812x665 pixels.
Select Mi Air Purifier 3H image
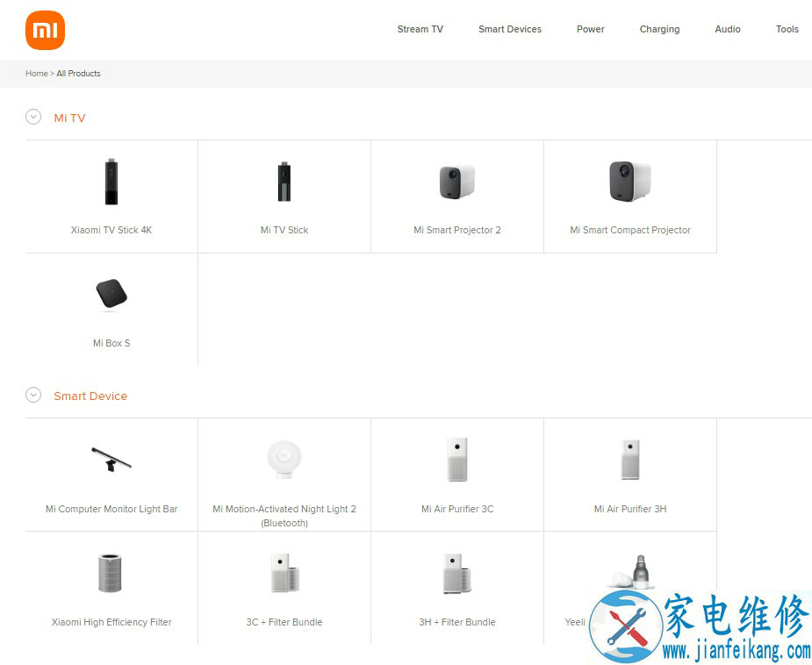(x=630, y=460)
